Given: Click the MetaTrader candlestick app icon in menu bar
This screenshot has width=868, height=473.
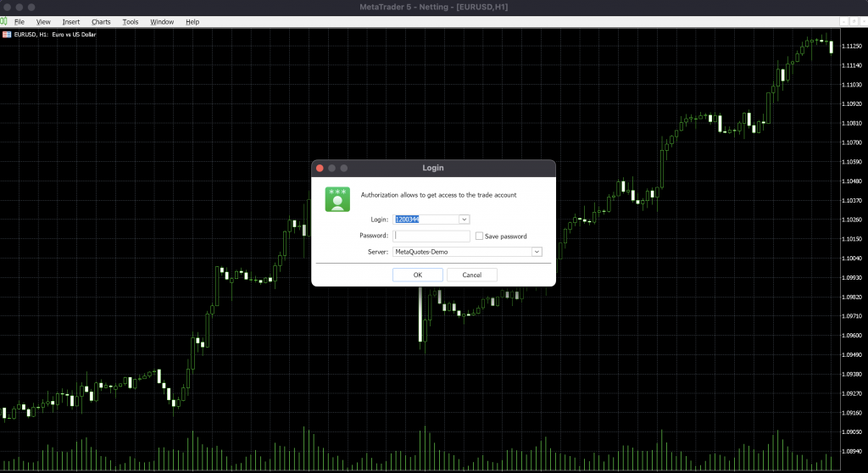Looking at the screenshot, I should tap(4, 21).
